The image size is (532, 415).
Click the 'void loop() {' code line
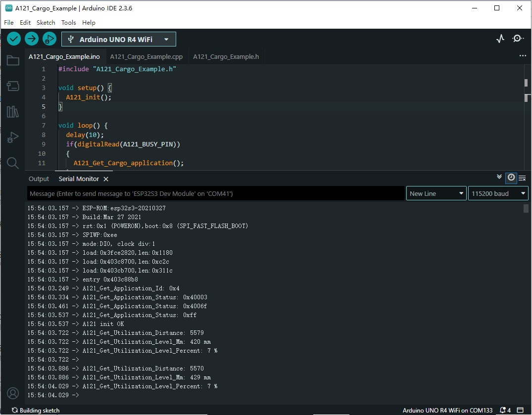83,126
